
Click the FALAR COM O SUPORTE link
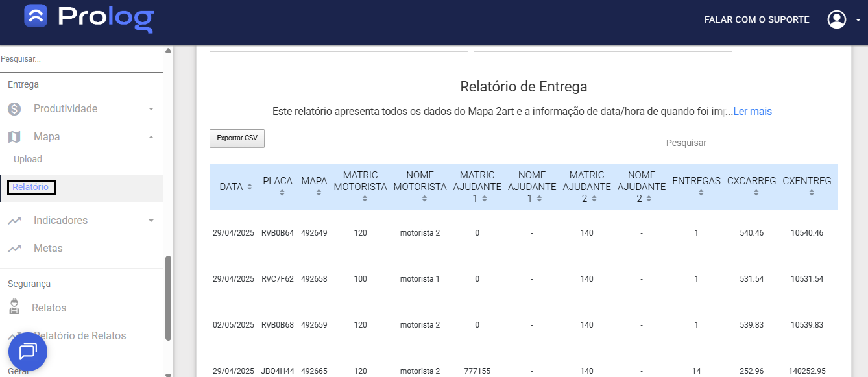(756, 19)
